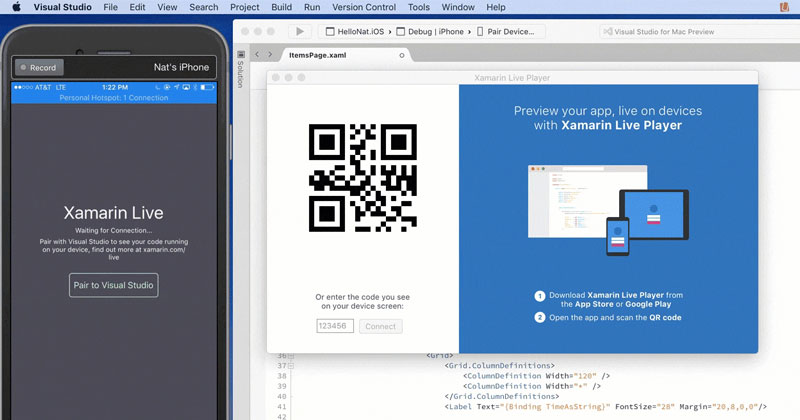This screenshot has height=420, width=800.
Task: Click the pairing code input field
Action: pyautogui.click(x=334, y=326)
